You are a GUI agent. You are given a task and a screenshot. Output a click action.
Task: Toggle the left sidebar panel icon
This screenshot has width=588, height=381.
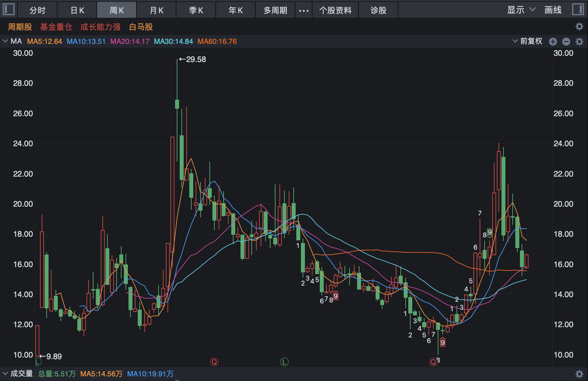9,9
